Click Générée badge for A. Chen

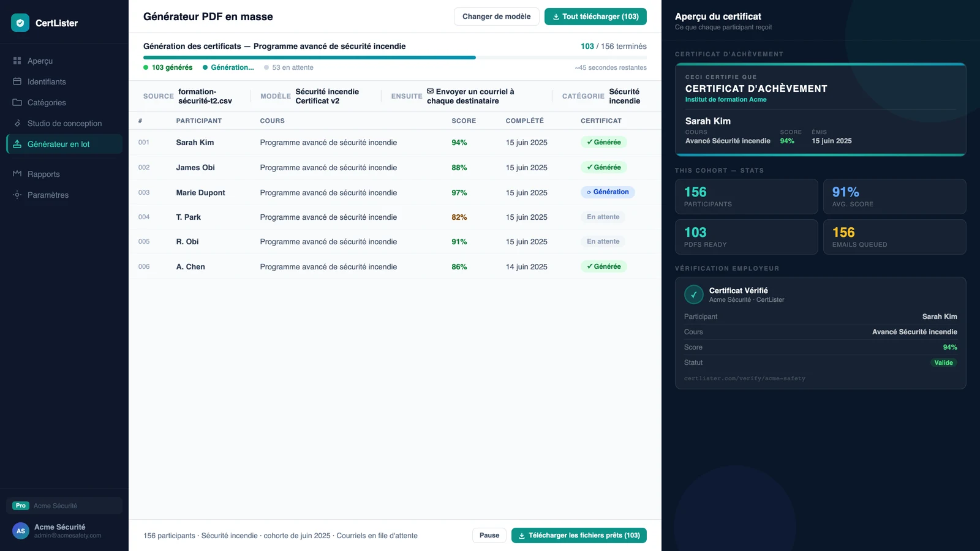pyautogui.click(x=604, y=266)
